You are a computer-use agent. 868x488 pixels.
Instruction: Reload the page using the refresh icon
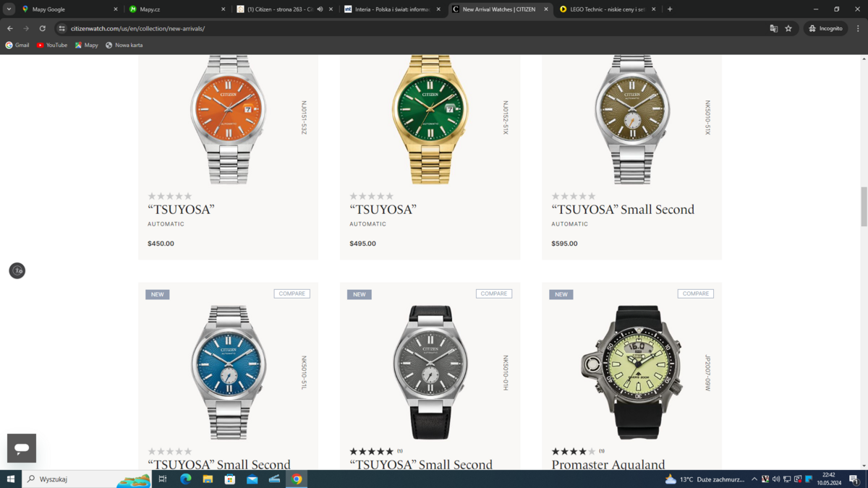pos(42,28)
